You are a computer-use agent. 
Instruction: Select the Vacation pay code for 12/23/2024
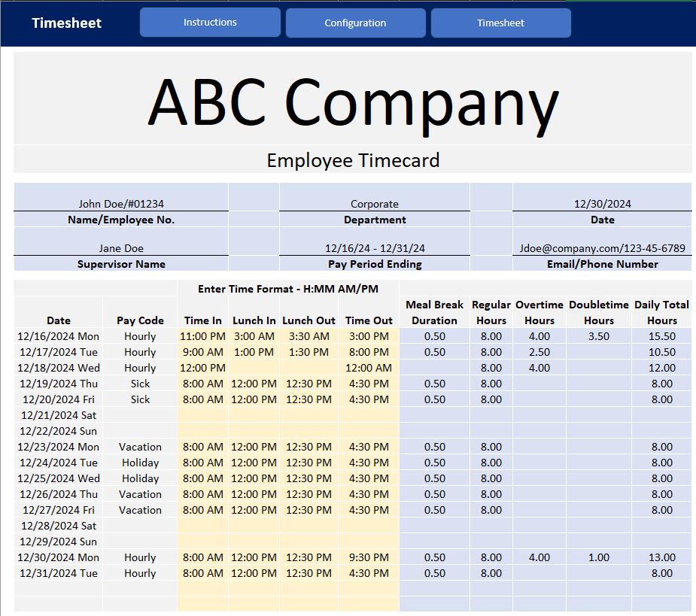click(x=140, y=447)
